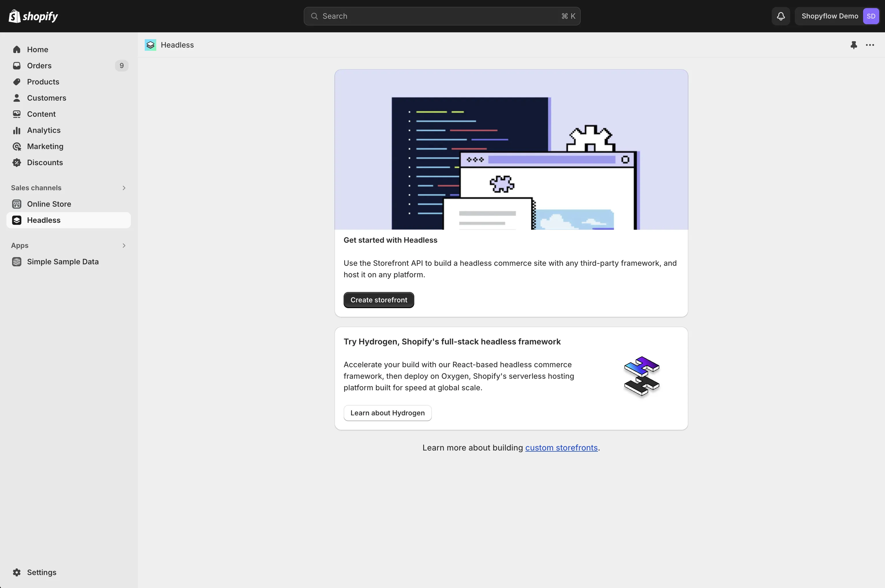The width and height of the screenshot is (885, 588).
Task: Open the Shopyflow Demo account menu
Action: click(837, 16)
